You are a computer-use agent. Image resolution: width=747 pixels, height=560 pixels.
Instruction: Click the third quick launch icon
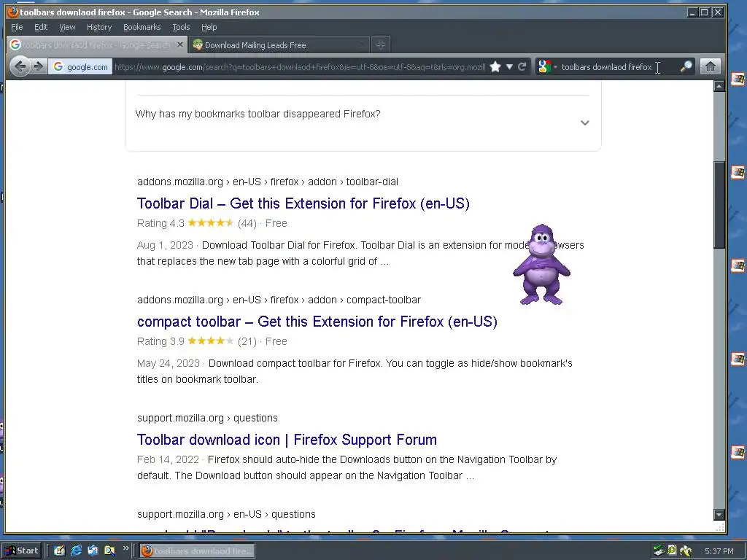point(93,551)
